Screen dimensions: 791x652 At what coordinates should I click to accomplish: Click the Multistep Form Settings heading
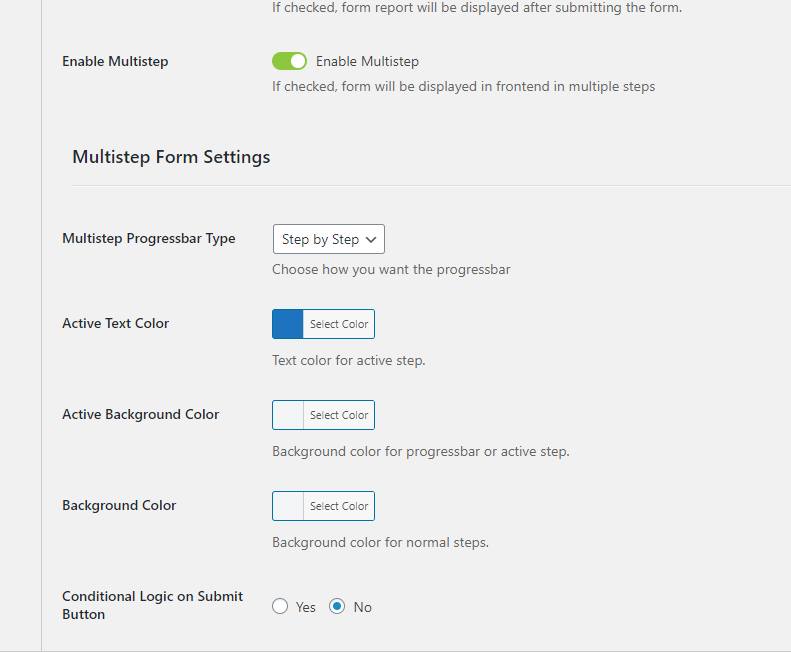(171, 157)
